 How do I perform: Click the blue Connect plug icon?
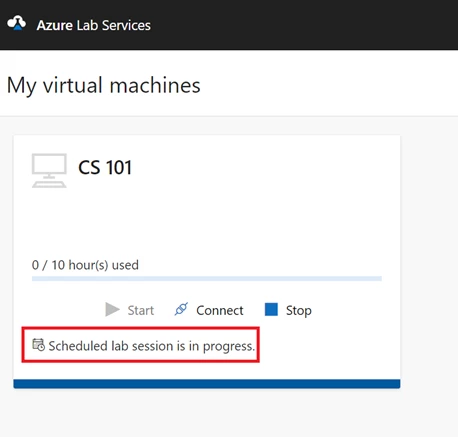click(x=181, y=309)
